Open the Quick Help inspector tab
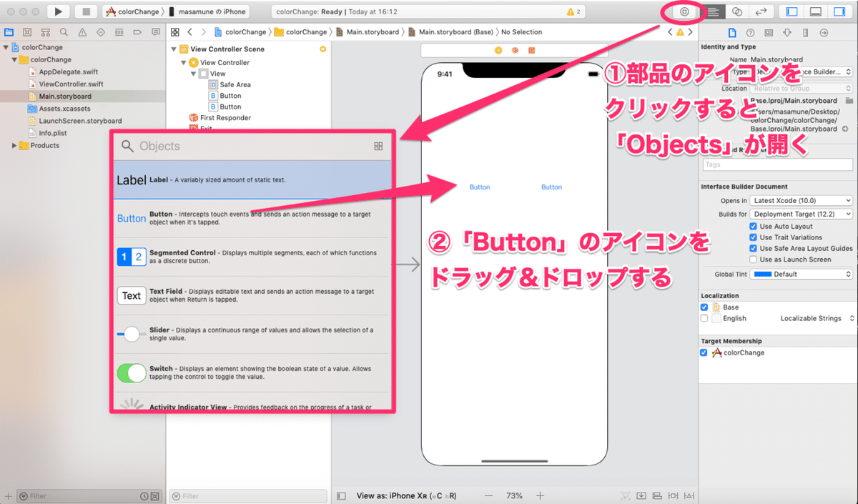Image resolution: width=858 pixels, height=504 pixels. point(750,33)
